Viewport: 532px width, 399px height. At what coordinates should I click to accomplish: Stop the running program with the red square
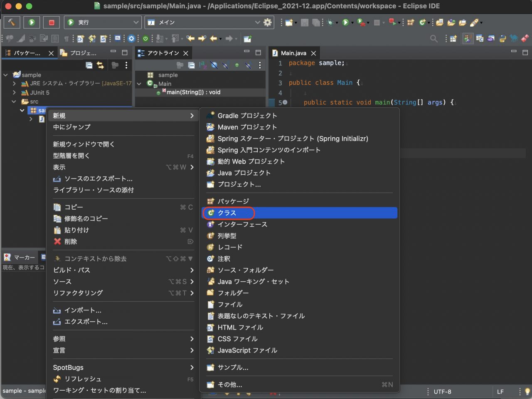[x=51, y=22]
